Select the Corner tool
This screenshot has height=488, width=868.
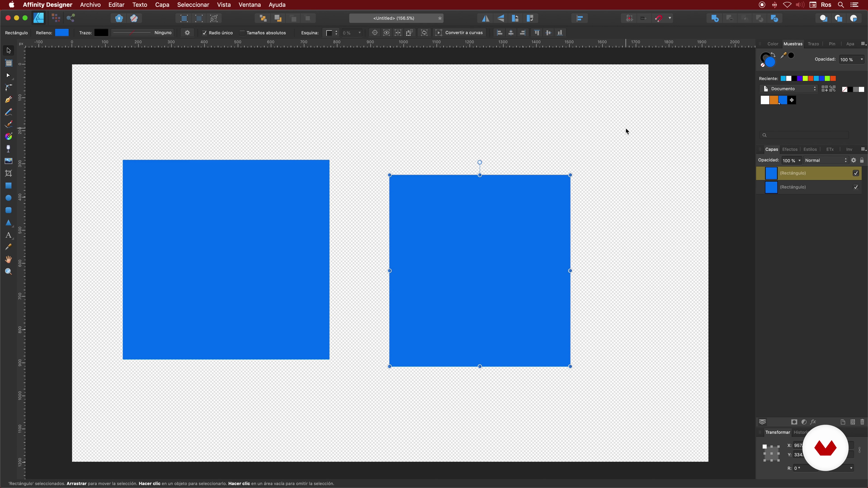pos(8,88)
